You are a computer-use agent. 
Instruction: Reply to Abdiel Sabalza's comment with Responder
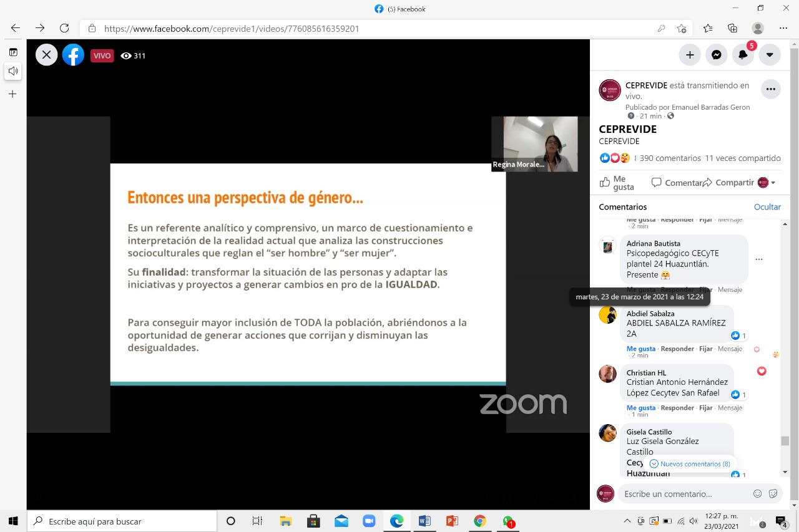point(677,349)
